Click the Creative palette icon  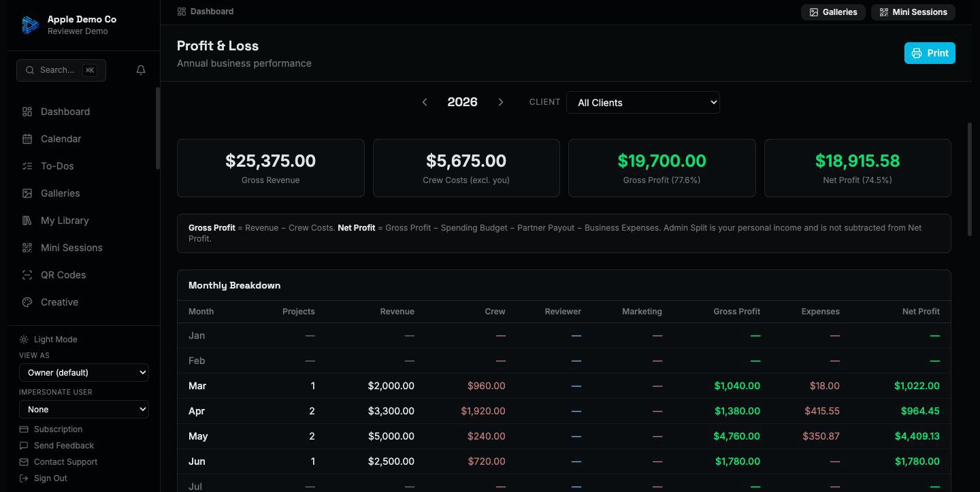coord(27,302)
